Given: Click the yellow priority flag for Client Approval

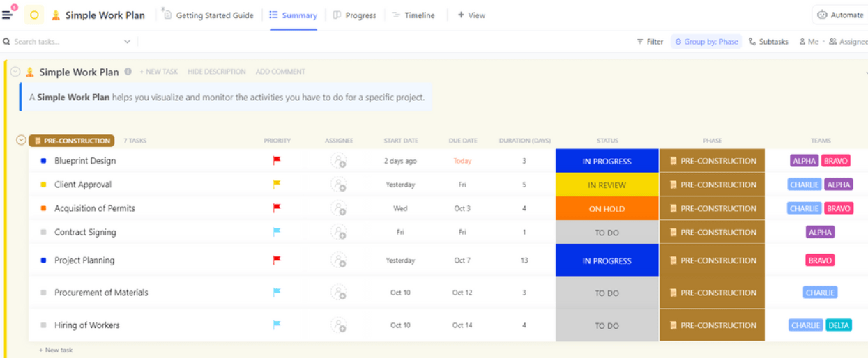Looking at the screenshot, I should (x=277, y=185).
